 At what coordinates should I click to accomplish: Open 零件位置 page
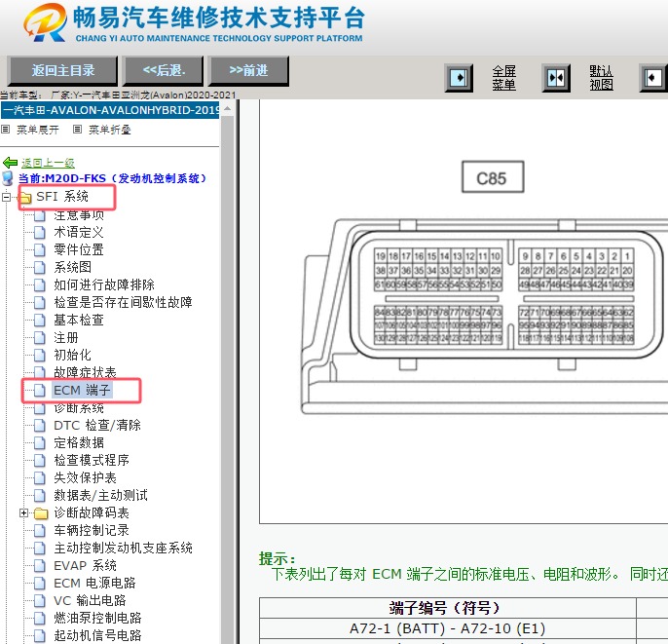(x=79, y=249)
